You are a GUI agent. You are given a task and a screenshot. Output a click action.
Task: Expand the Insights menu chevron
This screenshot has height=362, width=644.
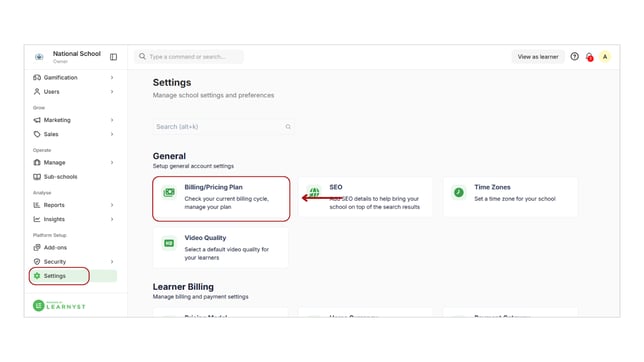pyautogui.click(x=112, y=219)
